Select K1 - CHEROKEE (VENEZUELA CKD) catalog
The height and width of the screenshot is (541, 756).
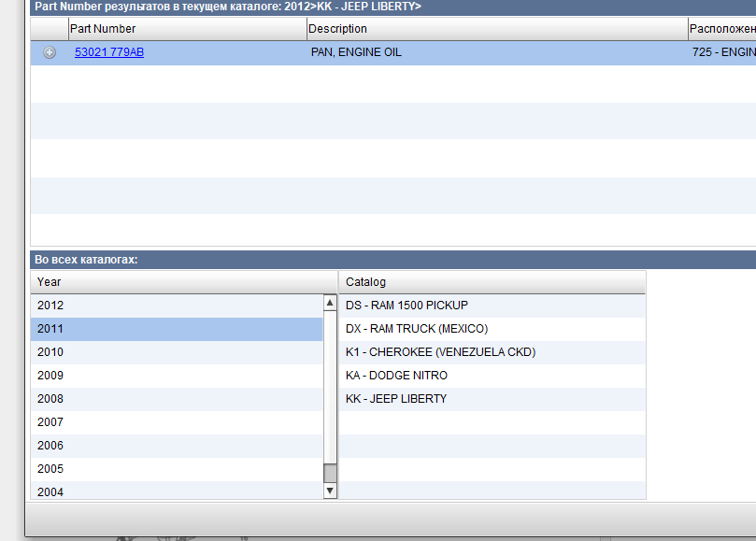coord(440,352)
